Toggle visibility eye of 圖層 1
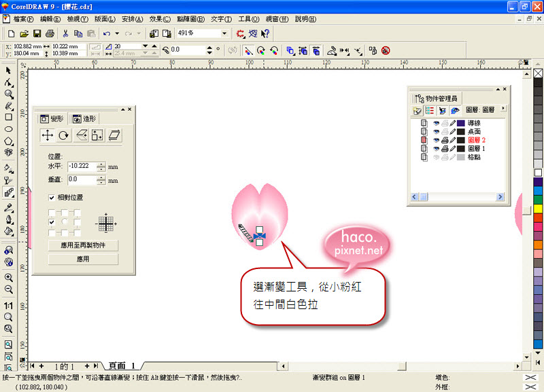Image resolution: width=544 pixels, height=392 pixels. (x=436, y=149)
